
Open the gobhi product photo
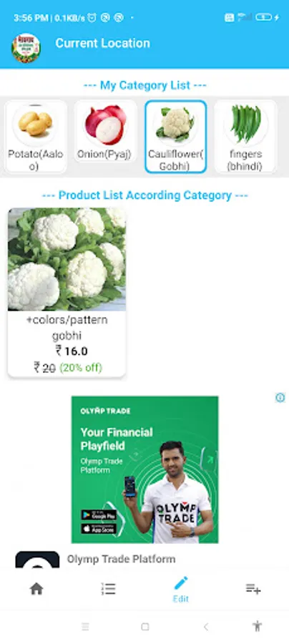click(67, 259)
